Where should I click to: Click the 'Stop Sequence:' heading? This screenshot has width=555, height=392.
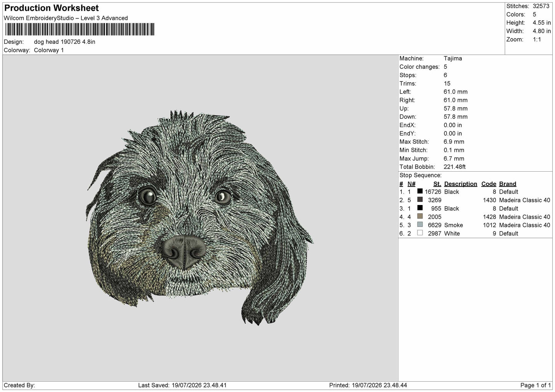click(x=421, y=175)
